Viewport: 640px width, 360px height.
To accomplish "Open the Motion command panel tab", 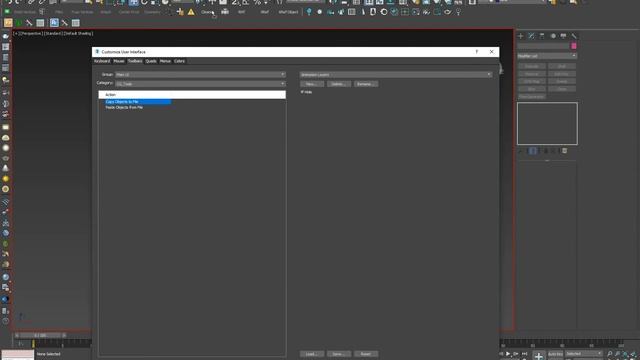I will [x=553, y=36].
